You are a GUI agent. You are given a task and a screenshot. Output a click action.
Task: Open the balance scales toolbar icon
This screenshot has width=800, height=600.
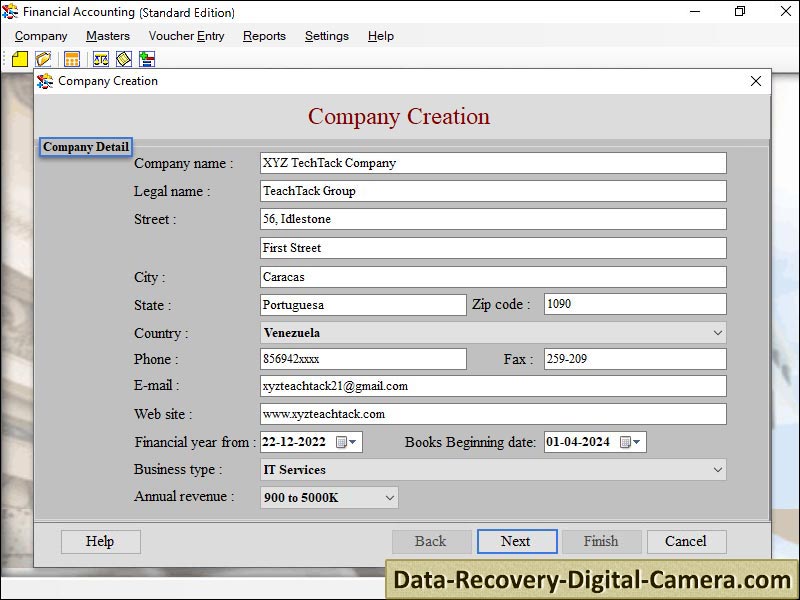click(100, 59)
